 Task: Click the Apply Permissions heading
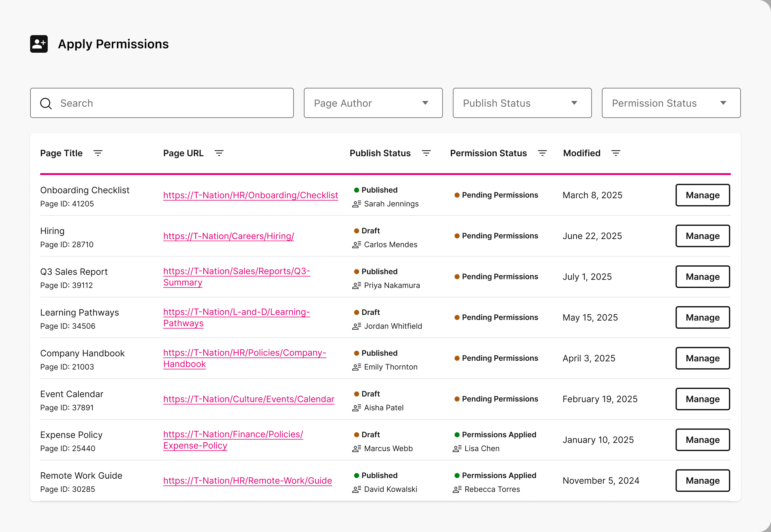coord(113,44)
